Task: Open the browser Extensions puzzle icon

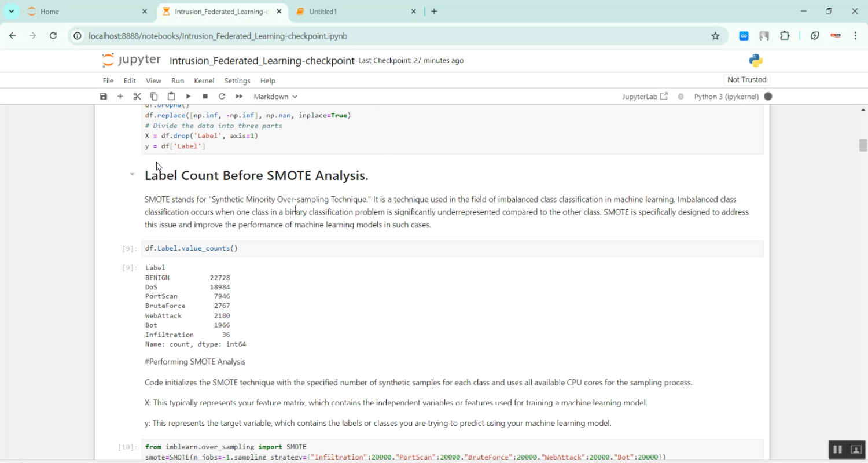Action: 785,36
